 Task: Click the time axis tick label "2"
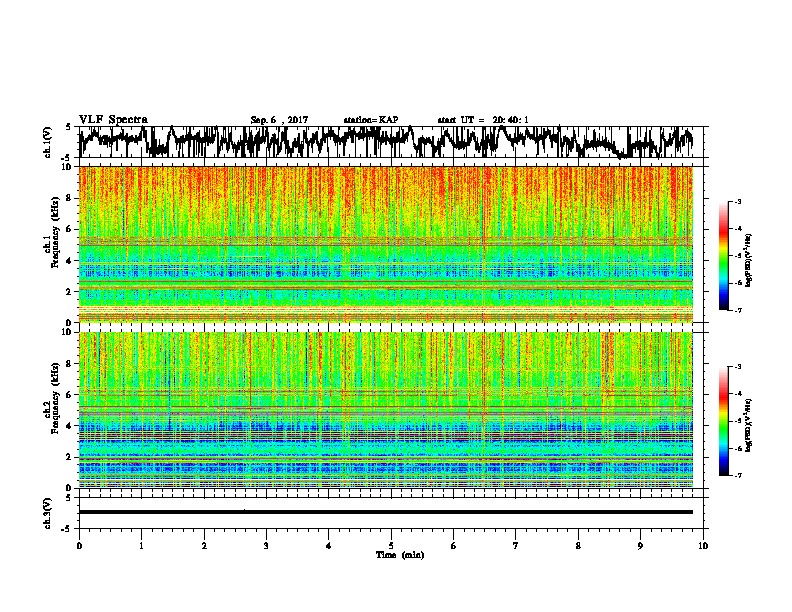pyautogui.click(x=204, y=545)
